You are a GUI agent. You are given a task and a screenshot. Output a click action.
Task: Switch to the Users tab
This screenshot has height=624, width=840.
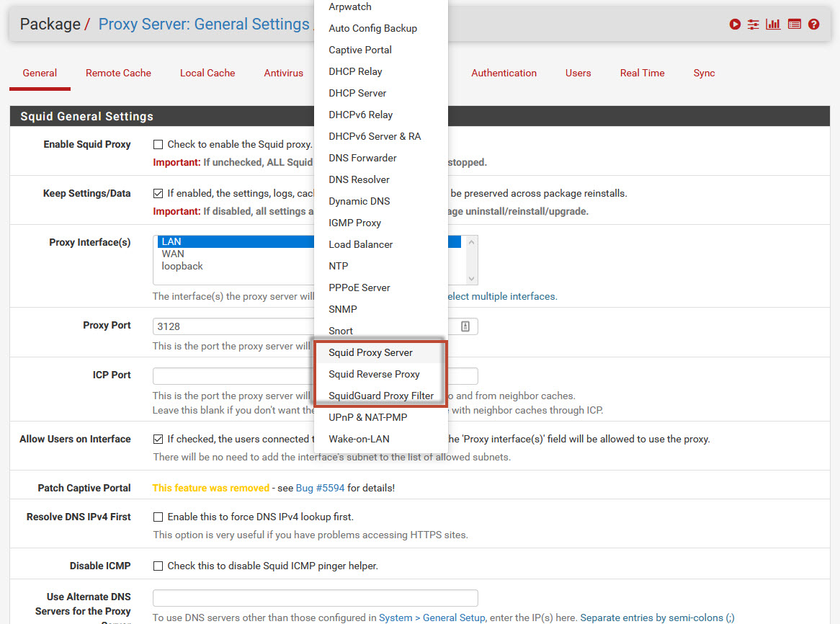tap(578, 73)
